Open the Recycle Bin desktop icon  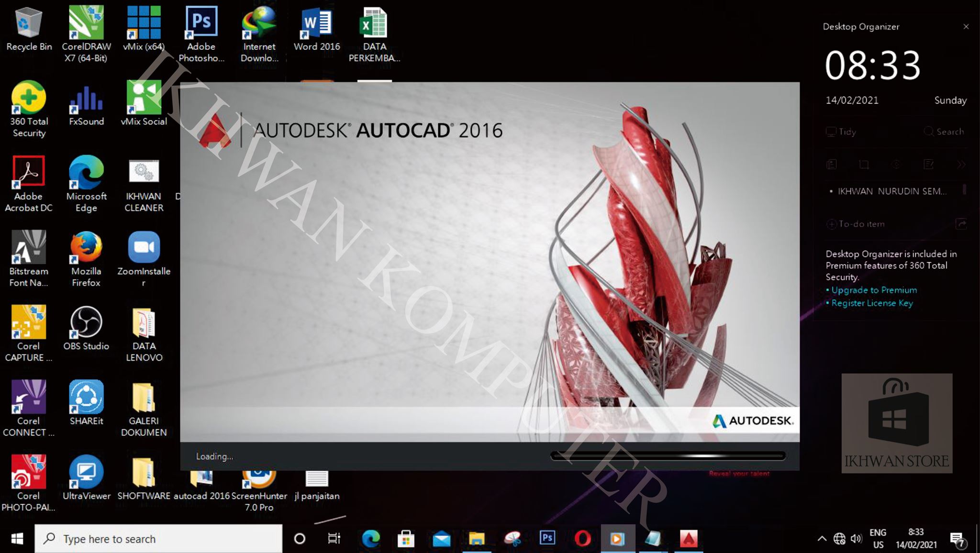(29, 29)
